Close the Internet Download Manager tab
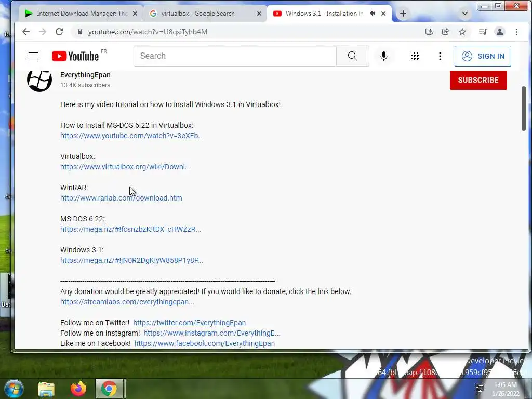The width and height of the screenshot is (532, 399). [x=135, y=14]
